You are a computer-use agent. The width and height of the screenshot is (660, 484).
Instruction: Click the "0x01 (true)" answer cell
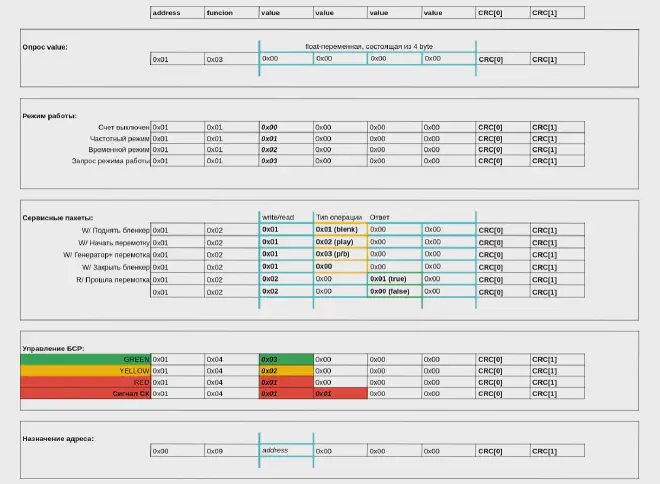click(x=394, y=279)
